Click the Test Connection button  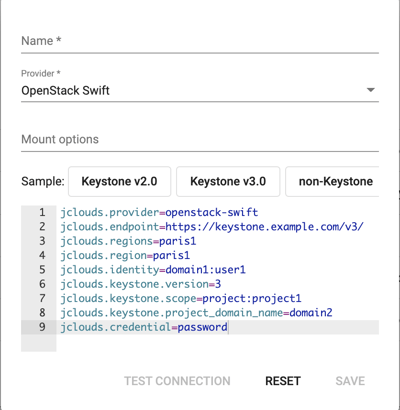coord(177,381)
